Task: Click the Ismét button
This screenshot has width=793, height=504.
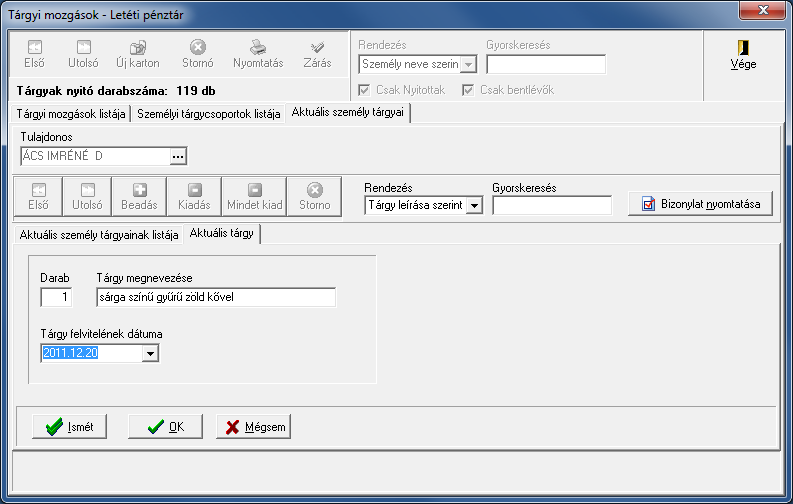Action: click(x=69, y=427)
